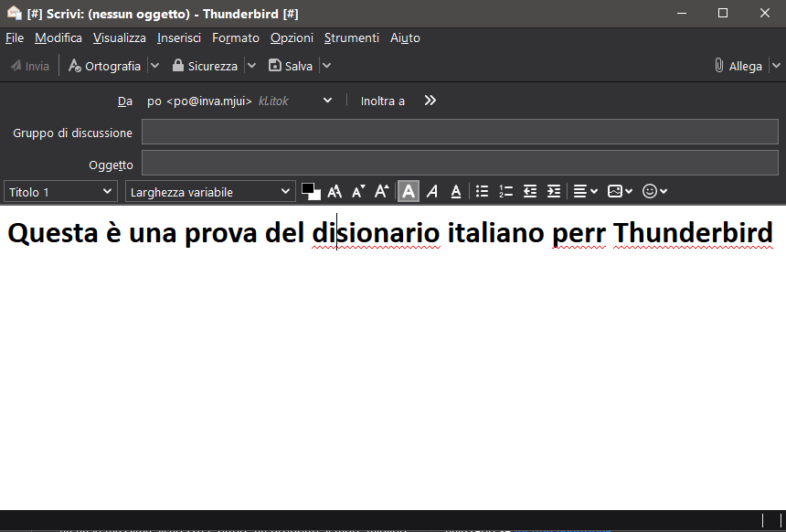Open the Titolo 1 paragraph style dropdown

pos(60,192)
